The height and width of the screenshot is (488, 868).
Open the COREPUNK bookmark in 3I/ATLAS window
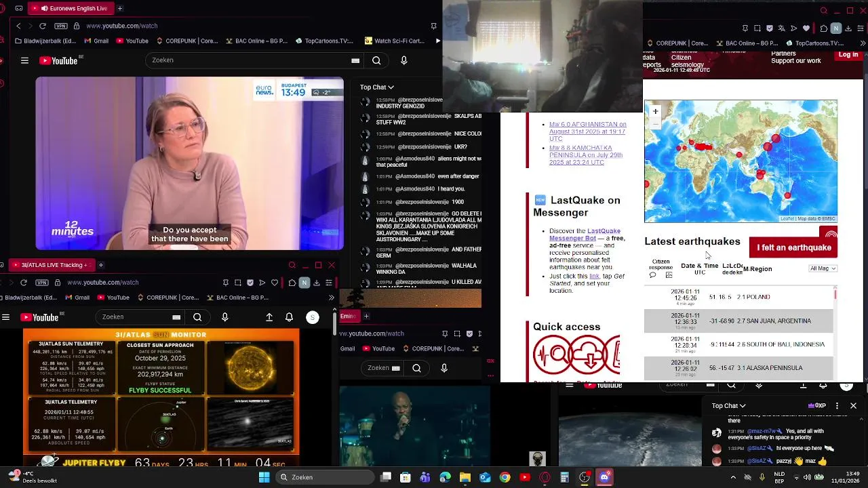pos(168,298)
